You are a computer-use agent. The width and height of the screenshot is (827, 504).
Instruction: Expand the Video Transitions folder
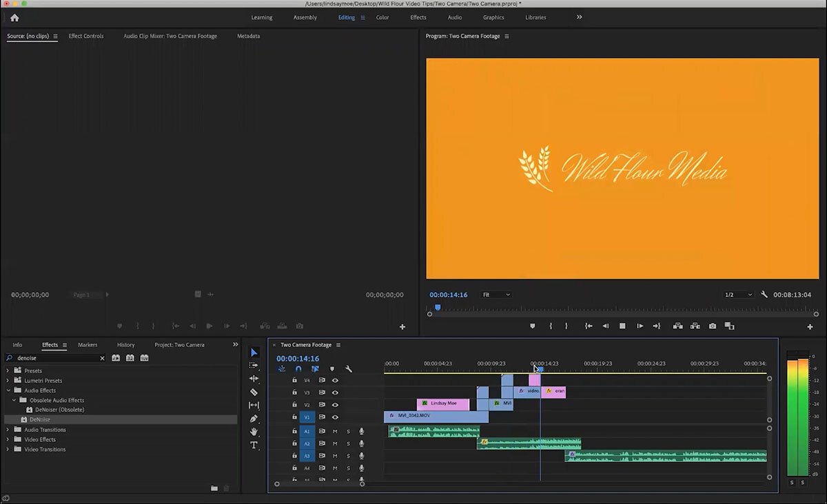coord(8,449)
